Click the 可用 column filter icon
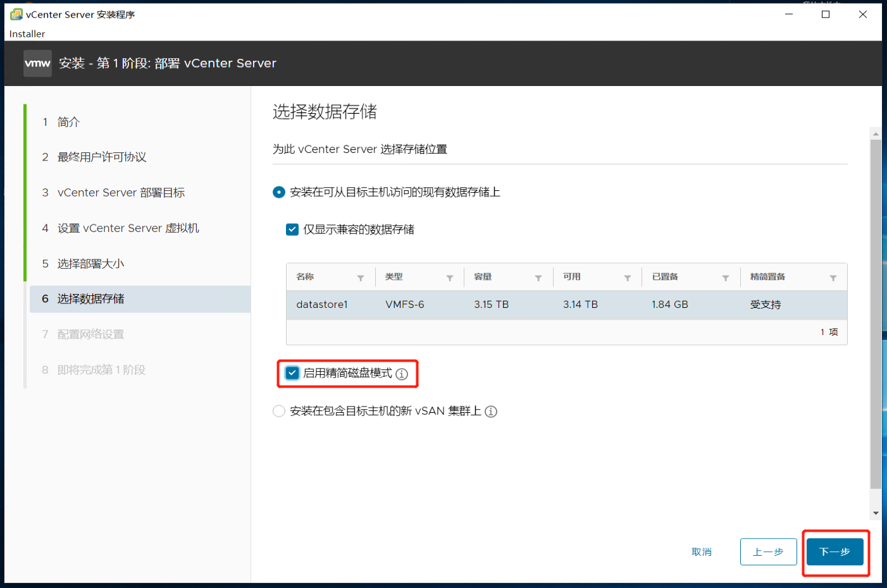Image resolution: width=887 pixels, height=588 pixels. pos(628,277)
